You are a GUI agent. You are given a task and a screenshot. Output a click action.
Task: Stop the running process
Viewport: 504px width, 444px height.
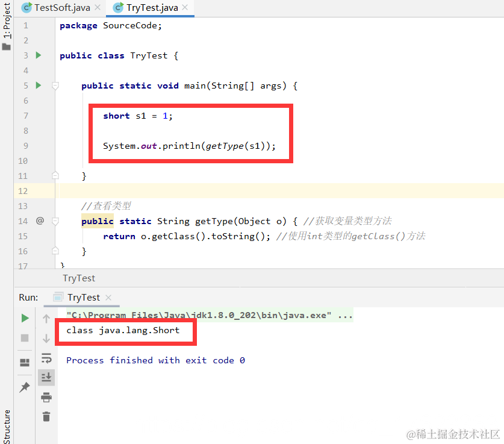25,338
